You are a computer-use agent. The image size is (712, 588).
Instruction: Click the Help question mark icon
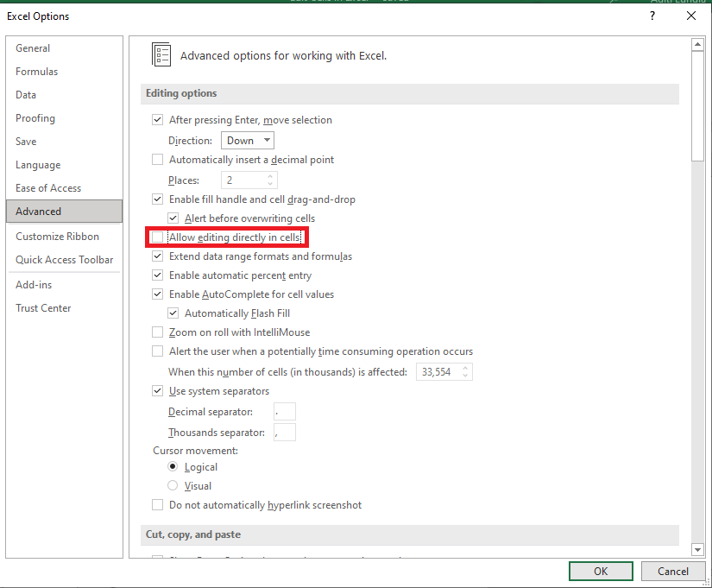[652, 16]
